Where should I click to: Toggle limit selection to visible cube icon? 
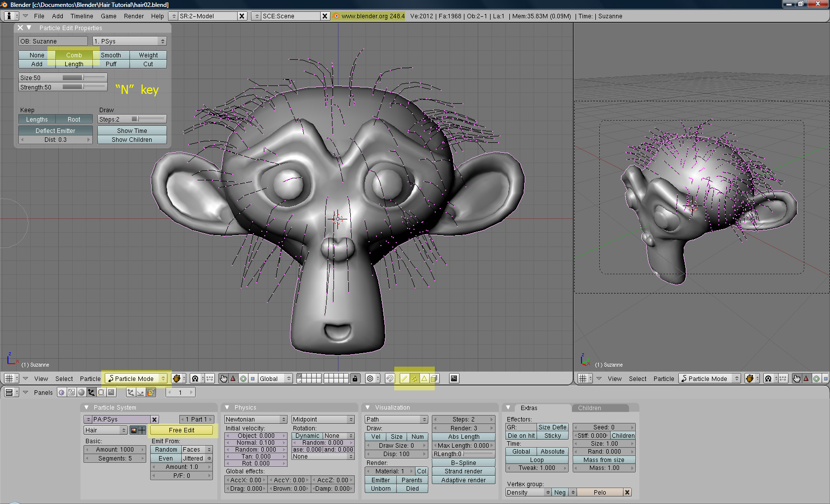[x=434, y=378]
